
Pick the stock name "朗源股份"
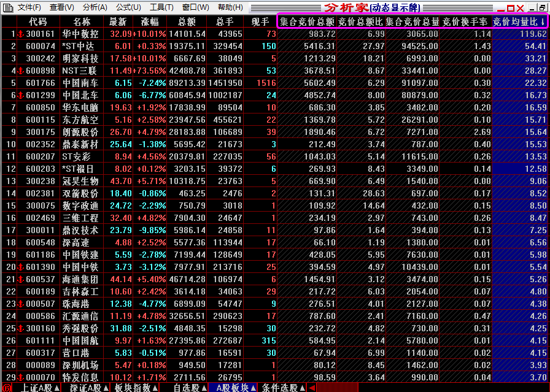click(80, 132)
